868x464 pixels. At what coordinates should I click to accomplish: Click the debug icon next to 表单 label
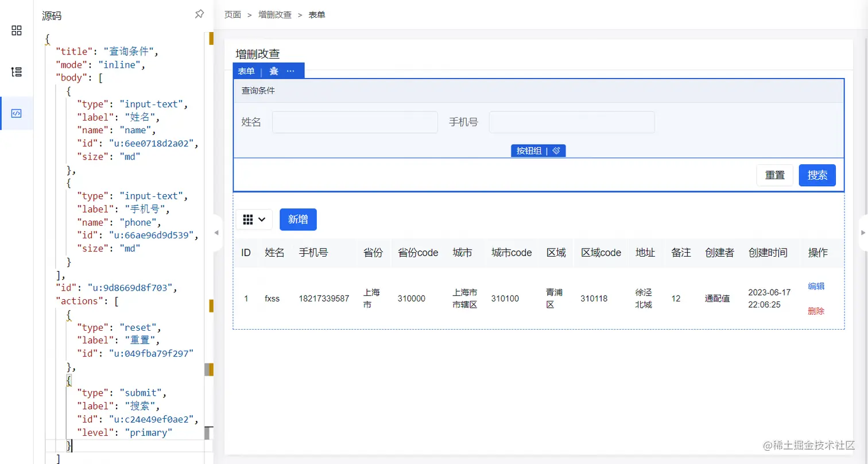click(274, 71)
